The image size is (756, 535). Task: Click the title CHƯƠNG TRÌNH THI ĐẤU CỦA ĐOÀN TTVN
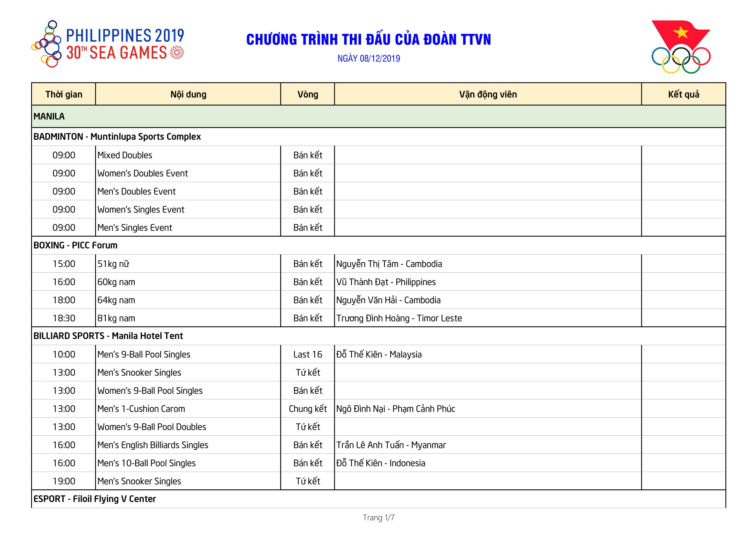click(368, 39)
